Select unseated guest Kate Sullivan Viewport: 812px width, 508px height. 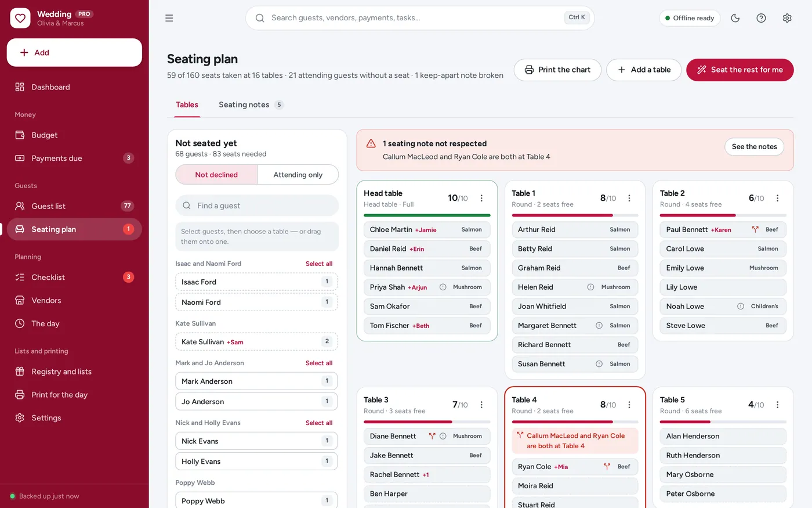(x=256, y=341)
